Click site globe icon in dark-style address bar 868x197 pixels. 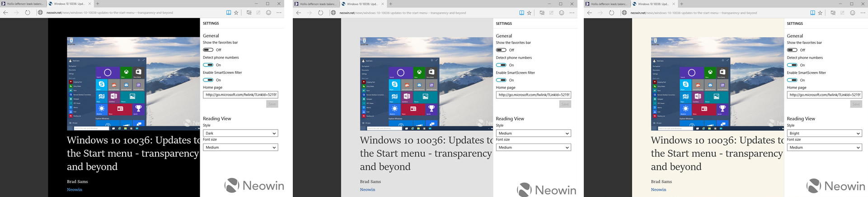point(40,13)
